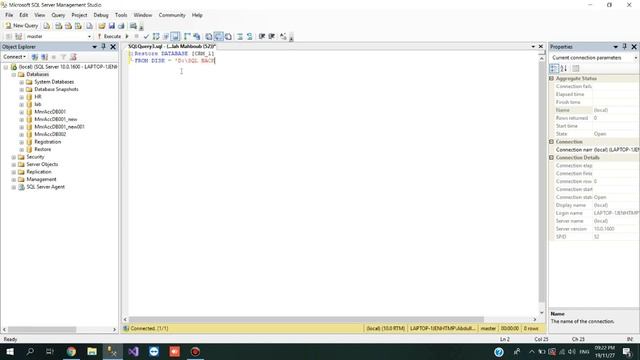Click the leftmost icon right of Connect in Object Explorer

click(x=35, y=57)
